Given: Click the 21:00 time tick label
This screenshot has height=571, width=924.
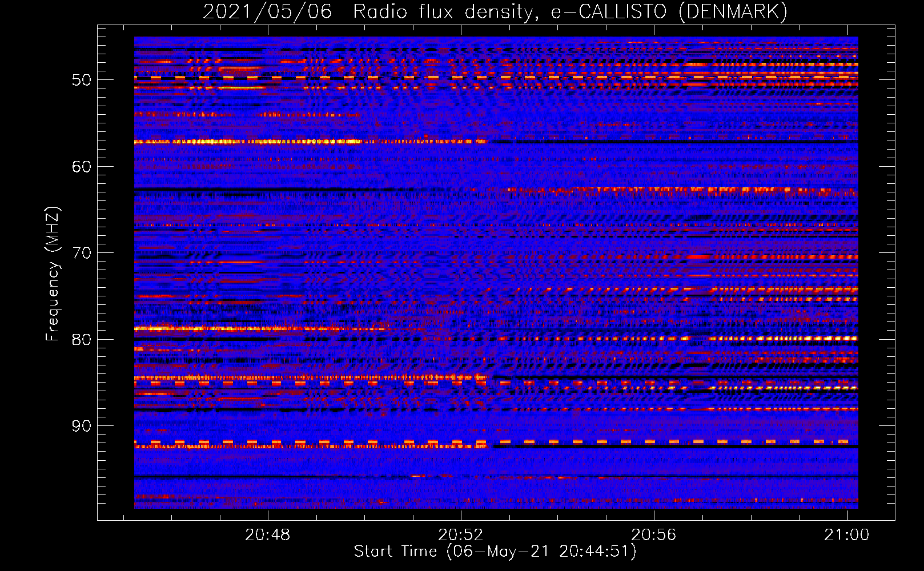Looking at the screenshot, I should pos(846,534).
